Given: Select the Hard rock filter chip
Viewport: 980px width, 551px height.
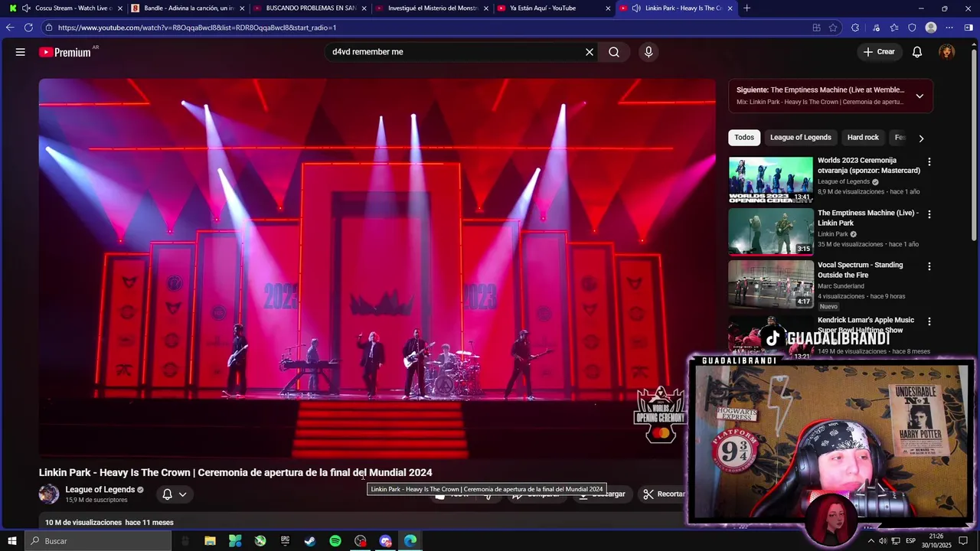Looking at the screenshot, I should [863, 138].
